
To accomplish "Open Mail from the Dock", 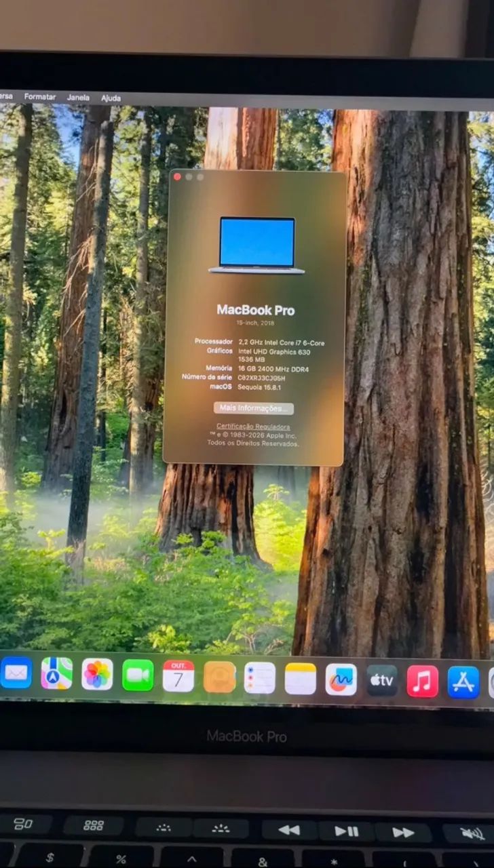I will (x=16, y=673).
